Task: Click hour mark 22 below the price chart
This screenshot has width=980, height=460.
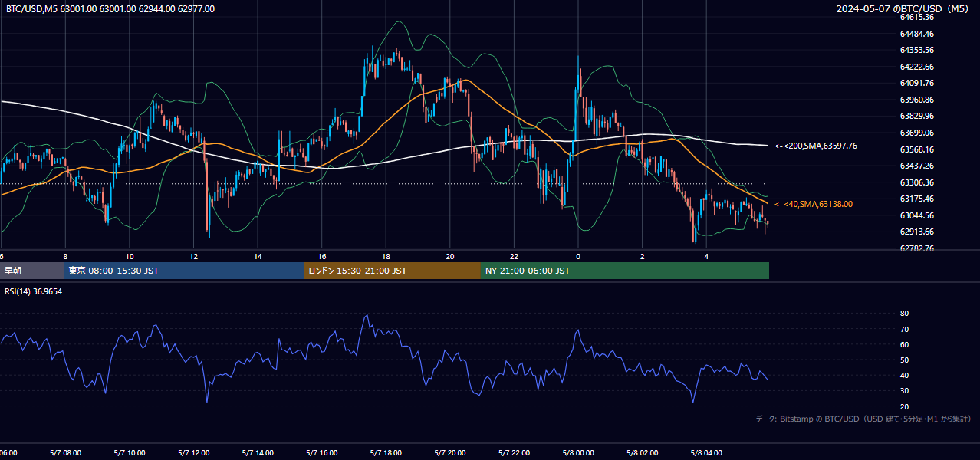Action: (514, 256)
